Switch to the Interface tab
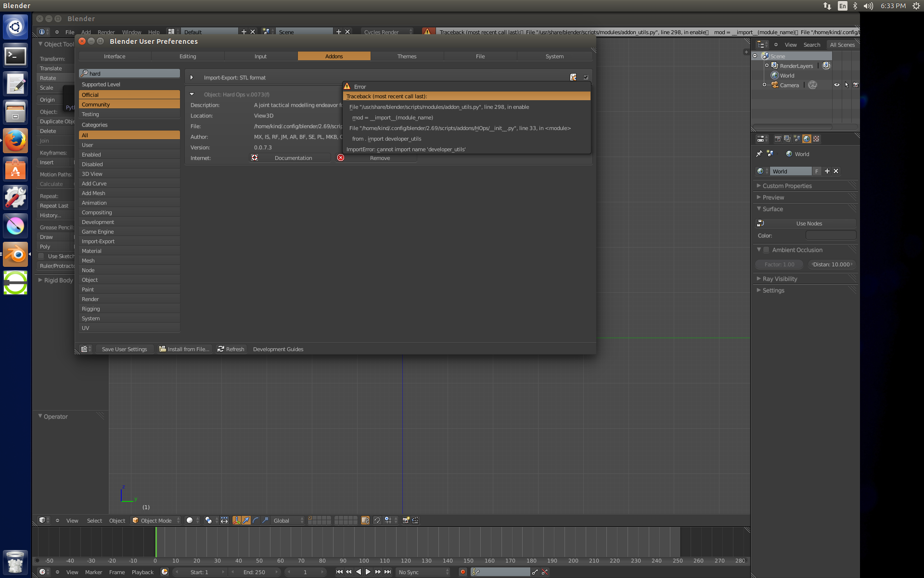 point(115,56)
